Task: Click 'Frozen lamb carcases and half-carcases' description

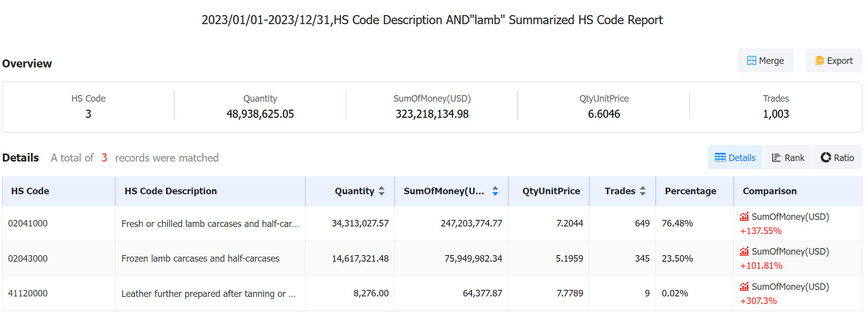Action: (200, 259)
